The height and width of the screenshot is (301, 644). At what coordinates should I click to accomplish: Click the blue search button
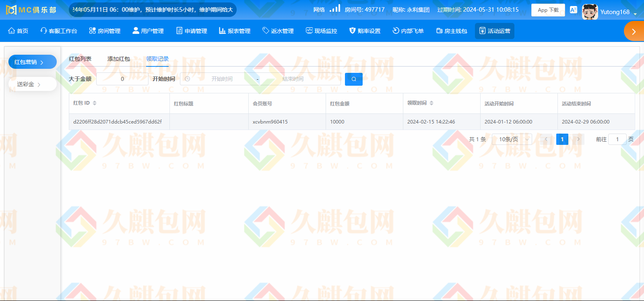pos(354,79)
